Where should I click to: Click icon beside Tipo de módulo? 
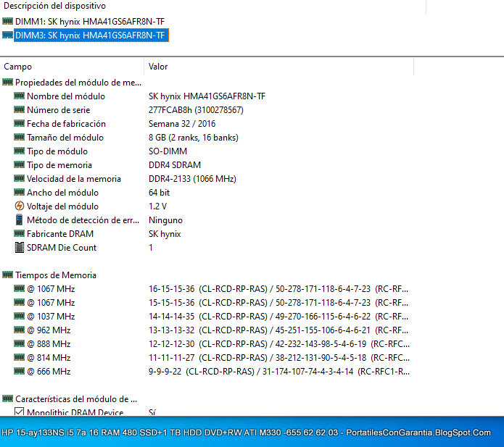click(20, 151)
